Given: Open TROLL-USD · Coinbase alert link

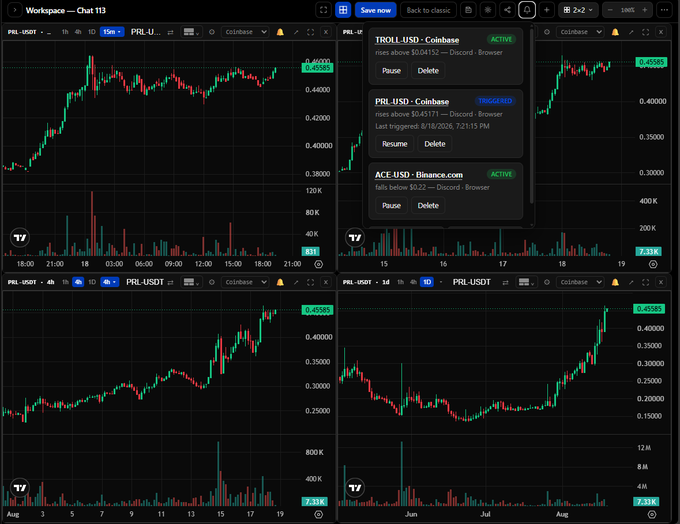Looking at the screenshot, I should click(x=417, y=40).
